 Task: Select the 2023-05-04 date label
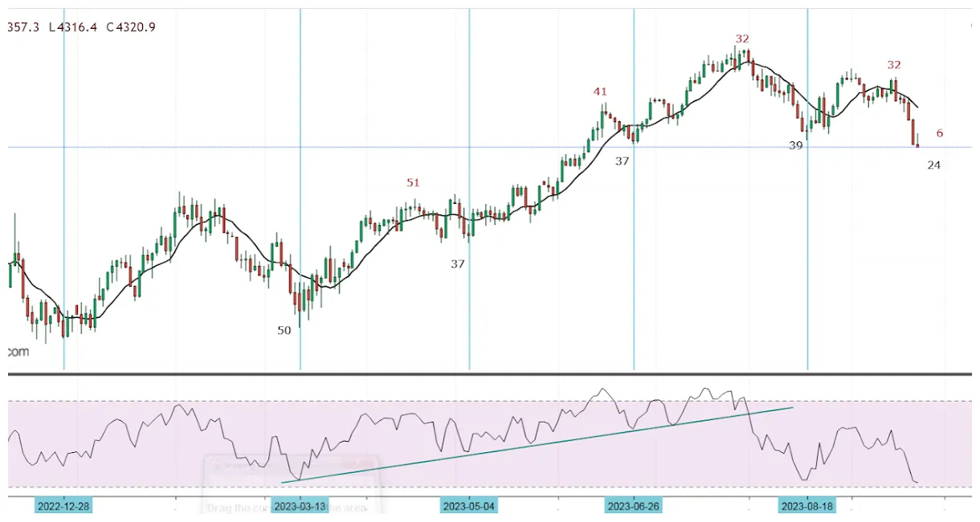[470, 506]
